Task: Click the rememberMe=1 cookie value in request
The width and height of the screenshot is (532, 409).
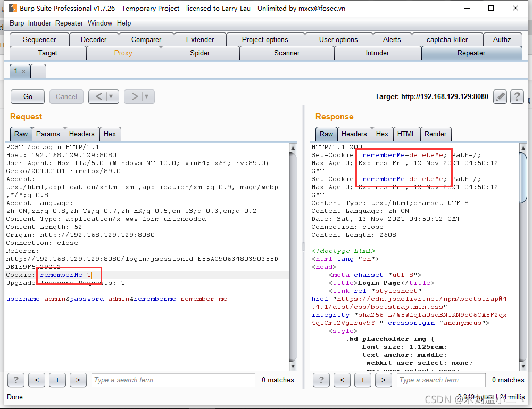Action: coord(65,275)
